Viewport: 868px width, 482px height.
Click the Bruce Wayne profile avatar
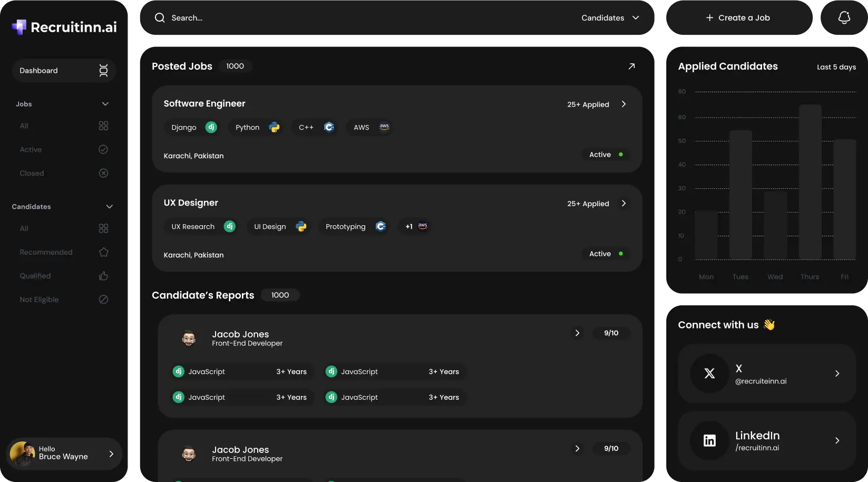[x=21, y=454]
